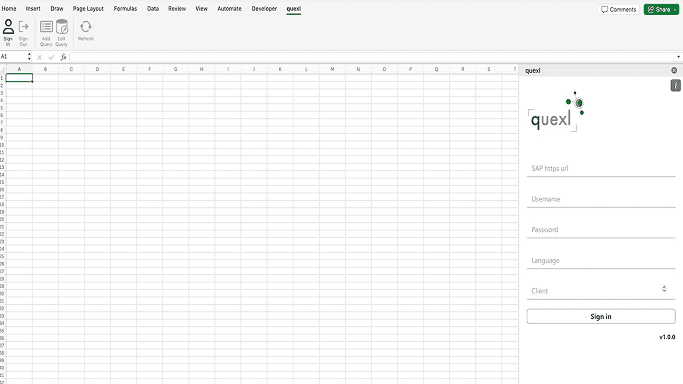Click the Sign in button in pane
The image size is (683, 384).
coord(601,316)
